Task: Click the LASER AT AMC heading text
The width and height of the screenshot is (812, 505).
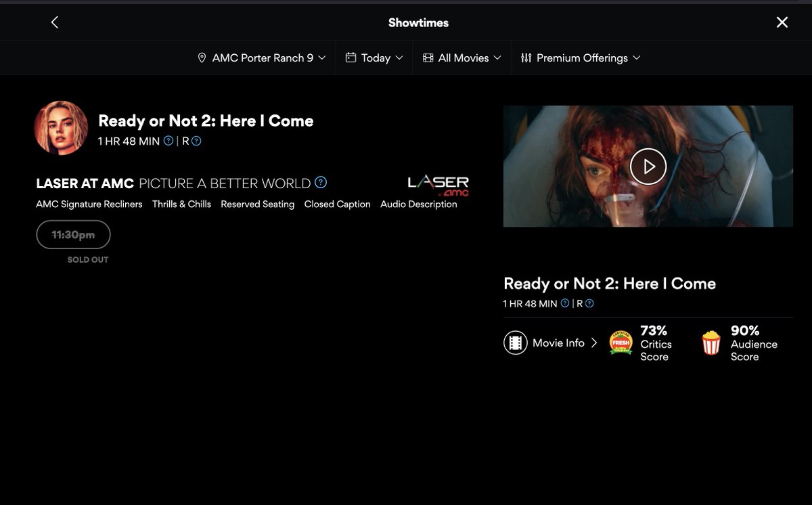Action: pos(85,183)
